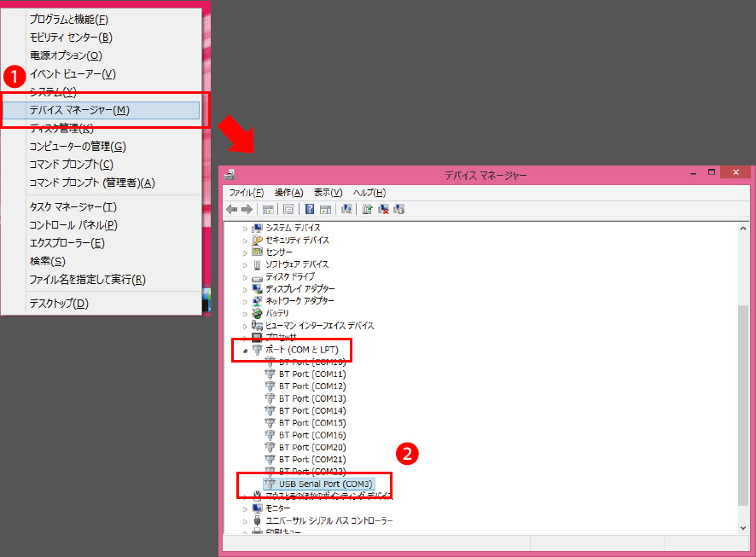Choose コントロール パネル(P) in context menu
Screen dimensions: 756x557
pos(102,225)
